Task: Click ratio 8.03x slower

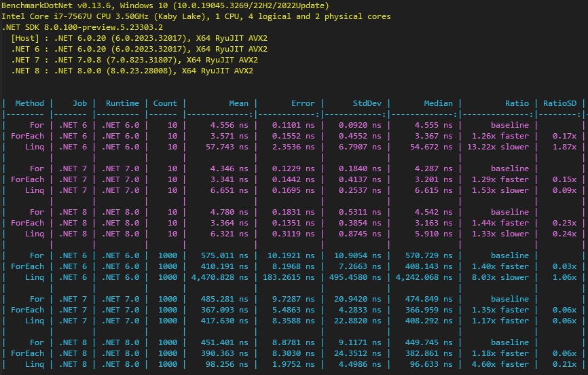Action: (x=500, y=277)
